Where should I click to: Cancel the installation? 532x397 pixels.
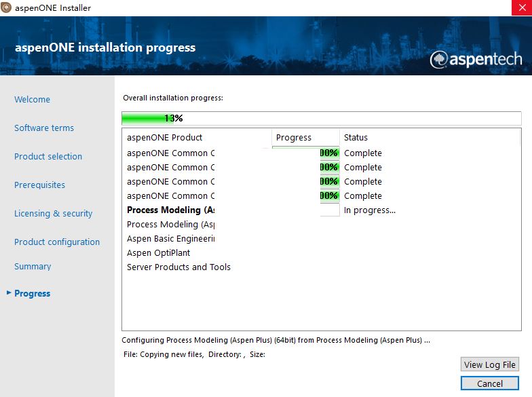point(490,383)
